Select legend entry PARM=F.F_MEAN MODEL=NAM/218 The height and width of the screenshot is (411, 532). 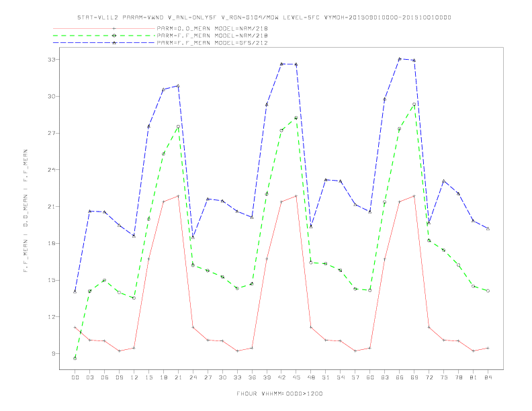pos(212,36)
